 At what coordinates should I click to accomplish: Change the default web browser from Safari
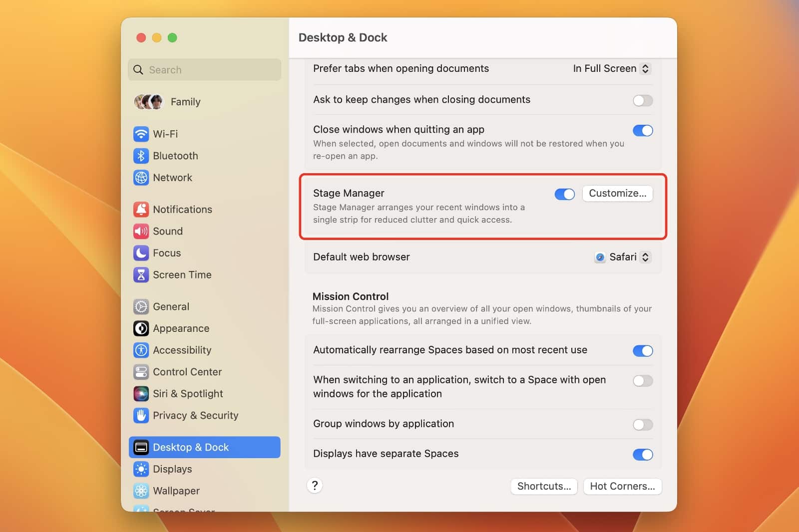(x=622, y=257)
